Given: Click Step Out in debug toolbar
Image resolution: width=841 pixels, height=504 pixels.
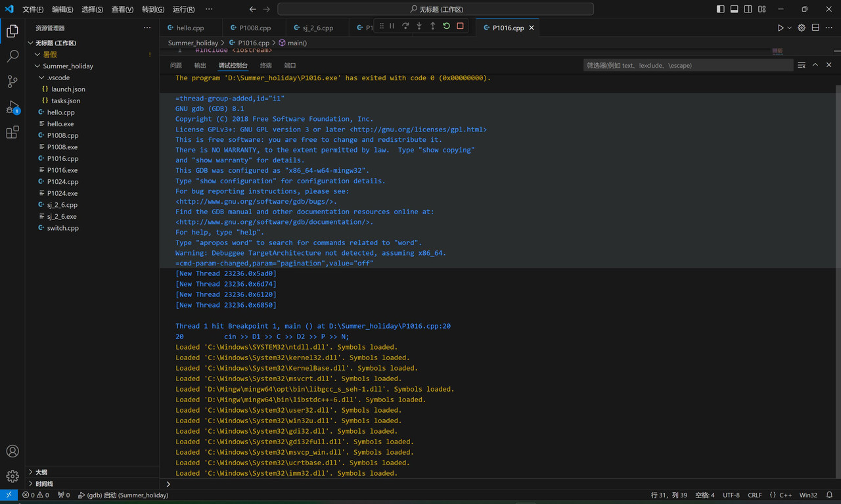Looking at the screenshot, I should 432,26.
